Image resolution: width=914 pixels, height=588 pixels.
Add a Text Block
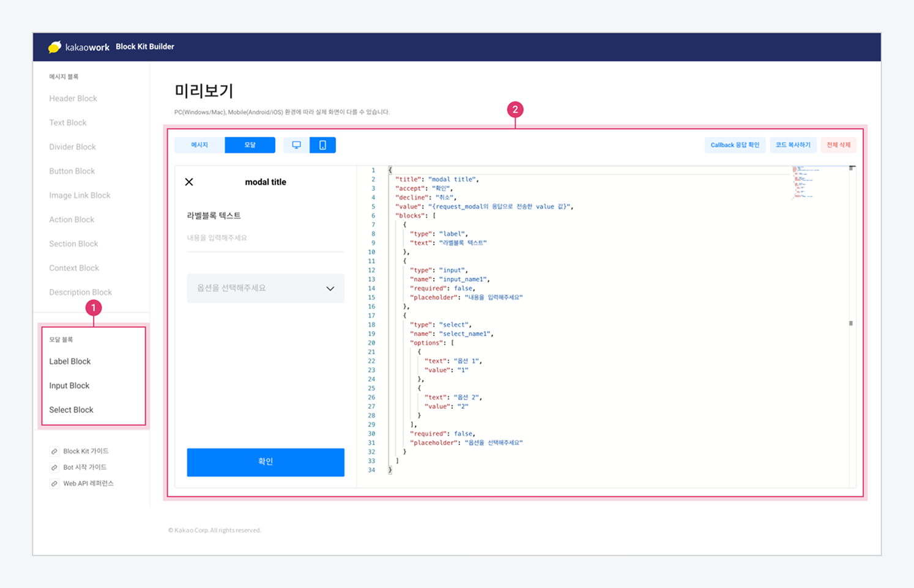coord(68,123)
